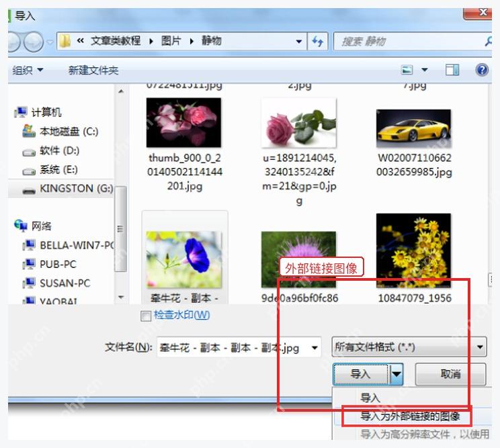Click the folder icon in address bar
The height and width of the screenshot is (448, 500).
click(x=65, y=41)
